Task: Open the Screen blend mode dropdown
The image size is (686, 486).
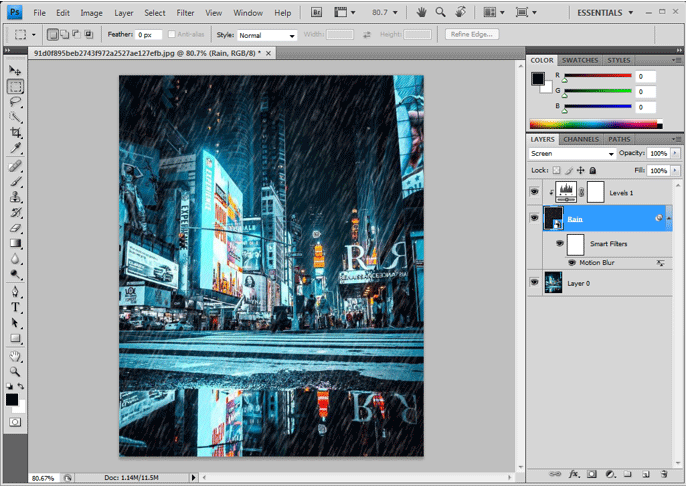Action: (x=572, y=154)
